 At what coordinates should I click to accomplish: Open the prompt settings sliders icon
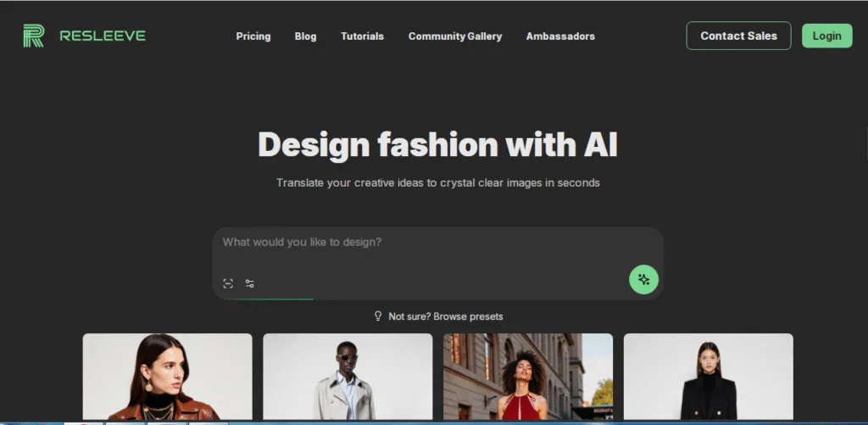pos(250,283)
